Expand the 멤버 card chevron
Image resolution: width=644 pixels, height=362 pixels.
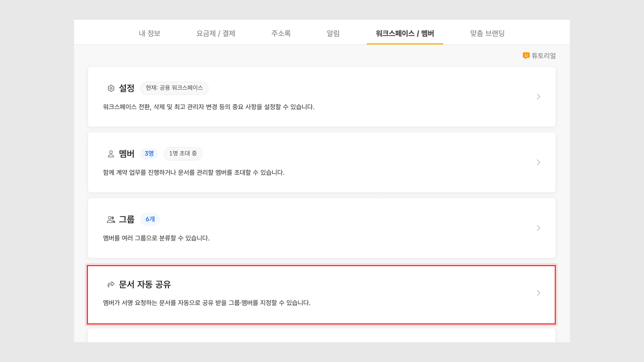538,162
